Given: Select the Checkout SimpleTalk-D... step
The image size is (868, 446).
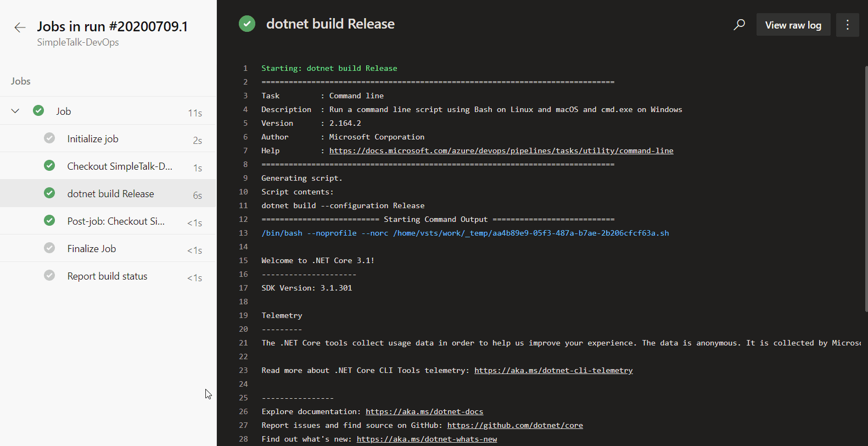Looking at the screenshot, I should [x=108, y=166].
